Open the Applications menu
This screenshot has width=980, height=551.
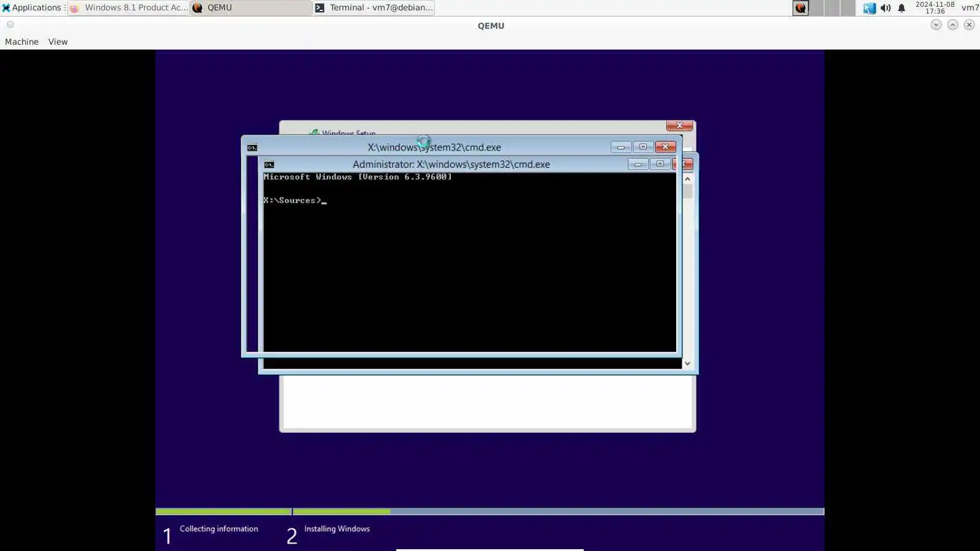click(x=33, y=8)
